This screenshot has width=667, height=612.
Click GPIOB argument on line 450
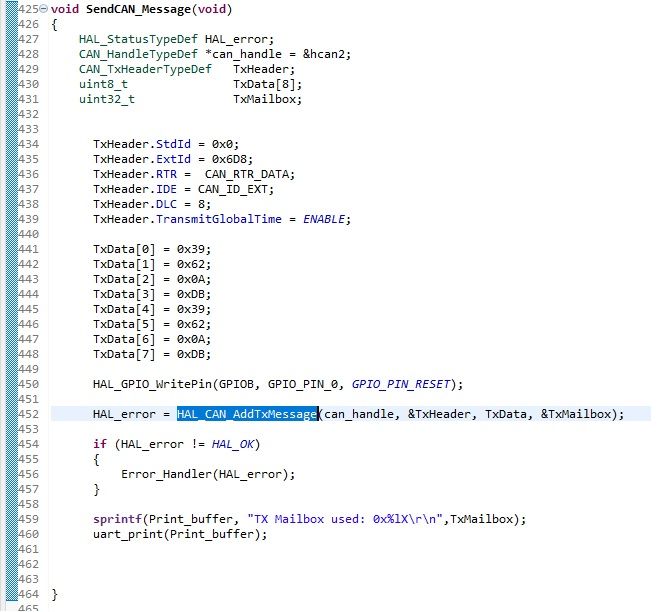tap(236, 384)
